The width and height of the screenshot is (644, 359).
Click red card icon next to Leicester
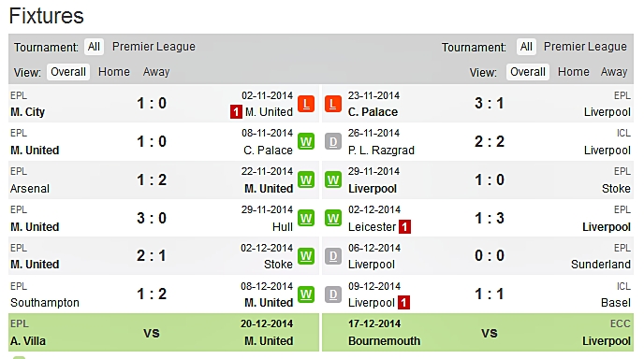[x=404, y=227]
